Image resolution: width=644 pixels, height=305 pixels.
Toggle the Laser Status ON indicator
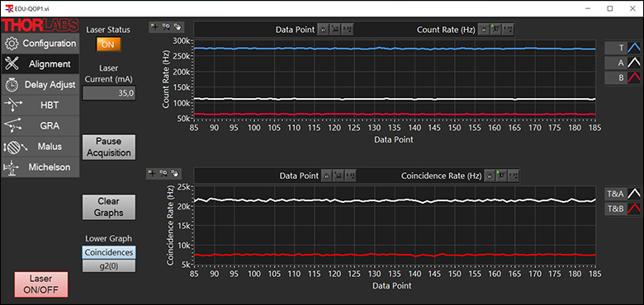108,45
